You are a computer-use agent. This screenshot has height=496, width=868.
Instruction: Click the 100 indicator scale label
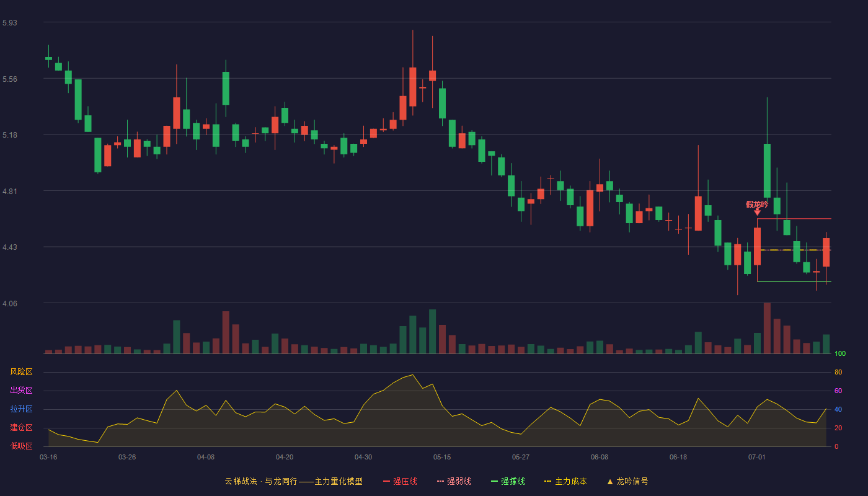point(840,354)
